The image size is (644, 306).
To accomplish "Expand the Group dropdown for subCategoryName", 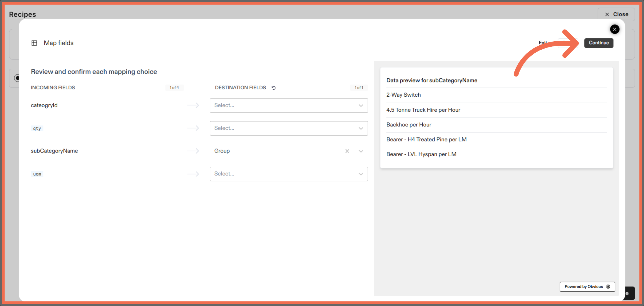I will 361,151.
